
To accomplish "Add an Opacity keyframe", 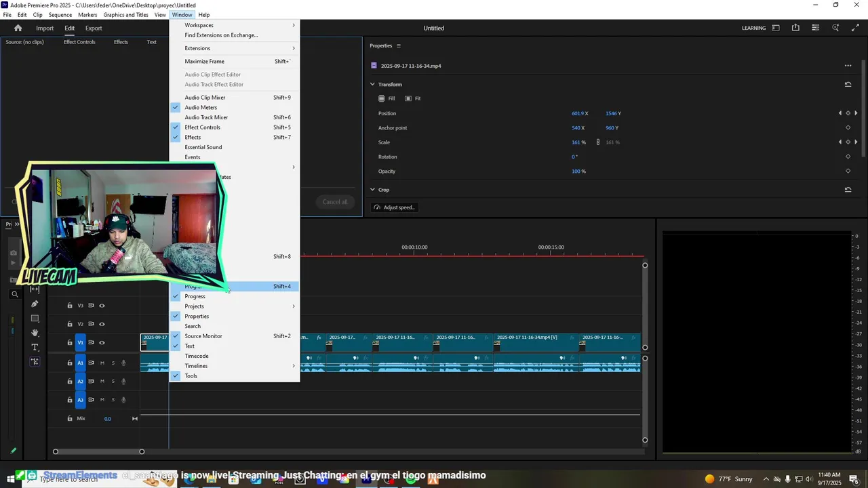I will (848, 171).
